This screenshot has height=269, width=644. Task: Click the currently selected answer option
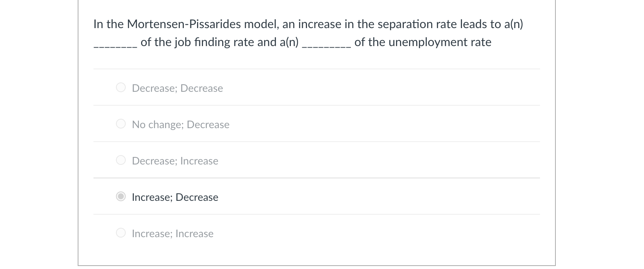coord(175,197)
